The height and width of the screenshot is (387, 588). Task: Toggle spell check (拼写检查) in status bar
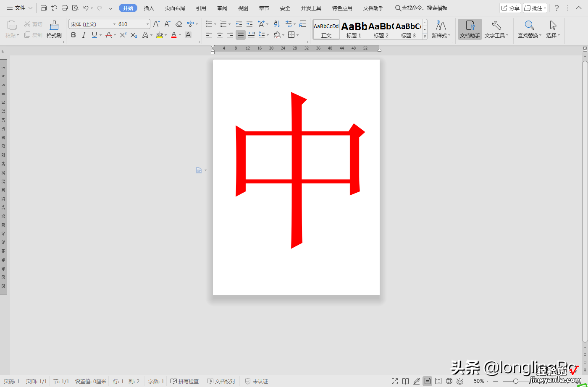tap(185, 381)
